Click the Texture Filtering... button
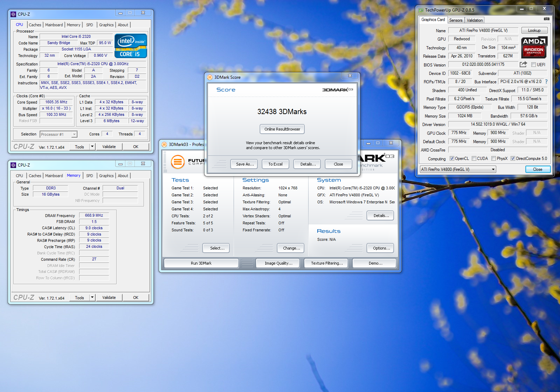 (327, 263)
